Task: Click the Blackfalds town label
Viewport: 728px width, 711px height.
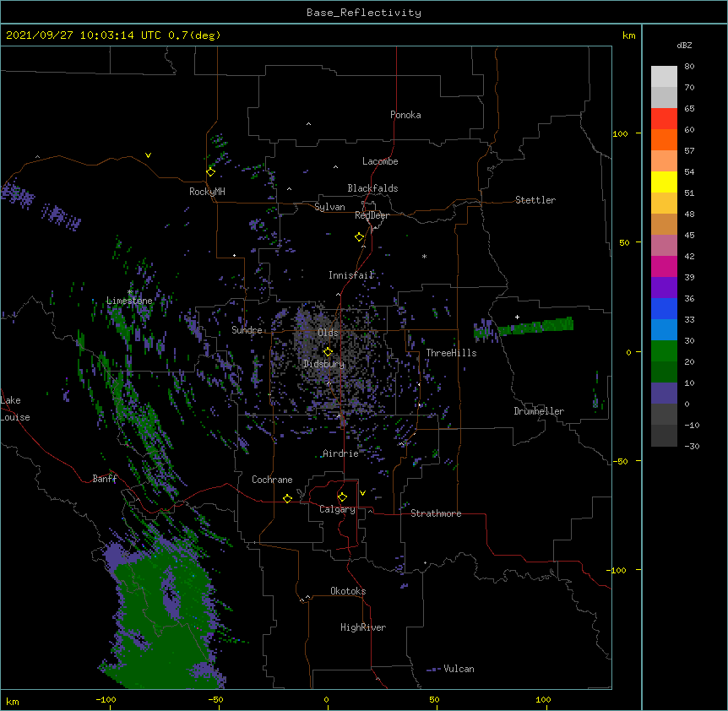Action: [x=372, y=188]
